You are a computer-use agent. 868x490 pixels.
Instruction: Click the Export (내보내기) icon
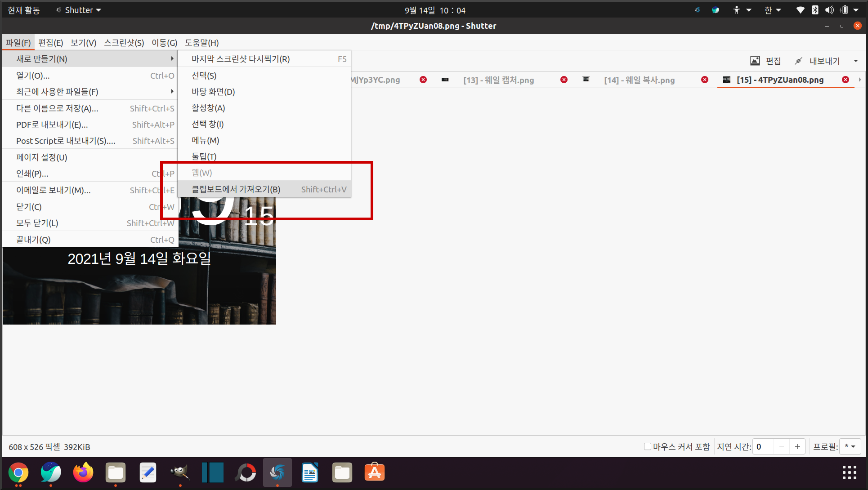[799, 61]
